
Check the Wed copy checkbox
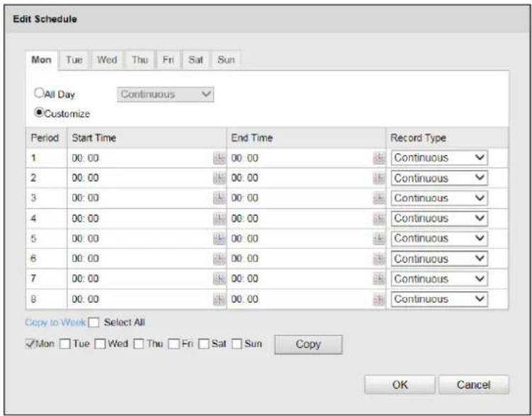click(100, 344)
